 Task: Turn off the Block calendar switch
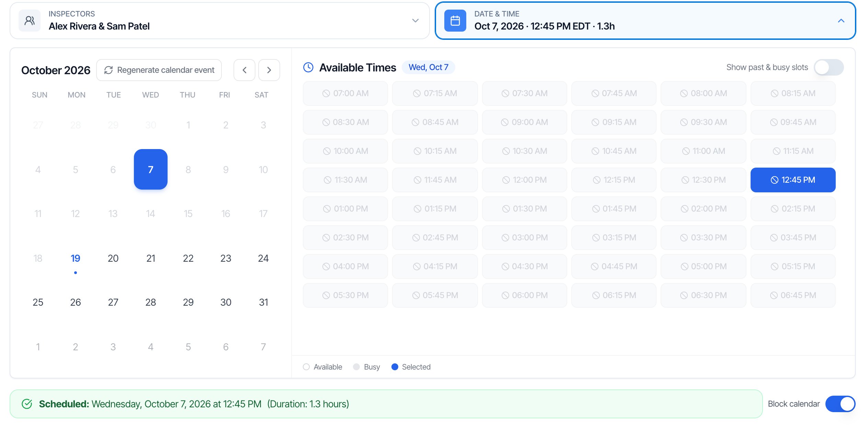coord(841,404)
